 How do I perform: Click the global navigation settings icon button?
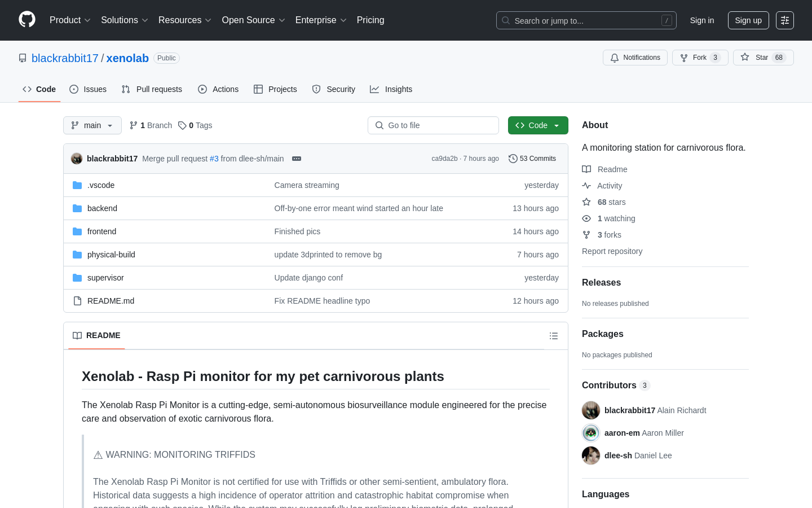tap(785, 20)
